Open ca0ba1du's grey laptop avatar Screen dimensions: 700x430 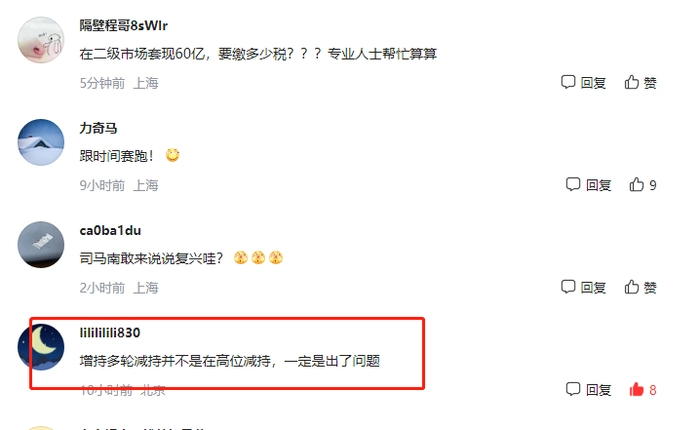41,245
